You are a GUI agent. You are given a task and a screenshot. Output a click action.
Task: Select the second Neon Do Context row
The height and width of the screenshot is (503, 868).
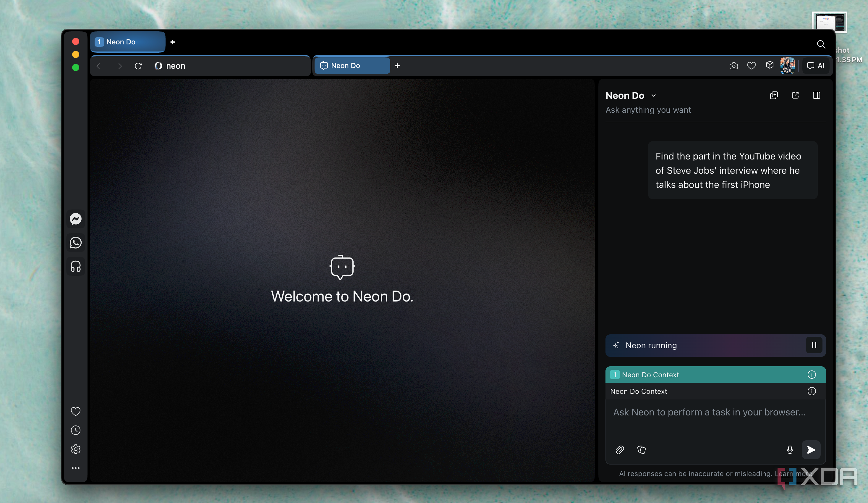coord(715,391)
